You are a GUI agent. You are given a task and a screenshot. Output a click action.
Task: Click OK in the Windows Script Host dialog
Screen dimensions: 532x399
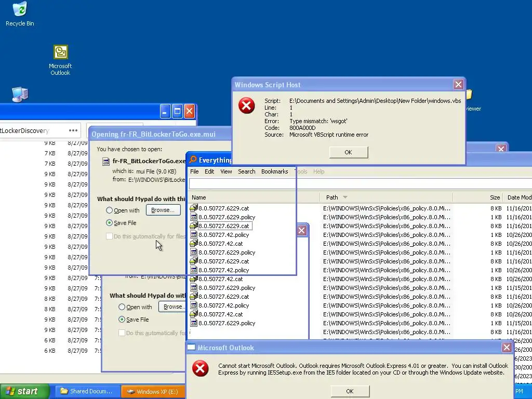click(x=349, y=152)
